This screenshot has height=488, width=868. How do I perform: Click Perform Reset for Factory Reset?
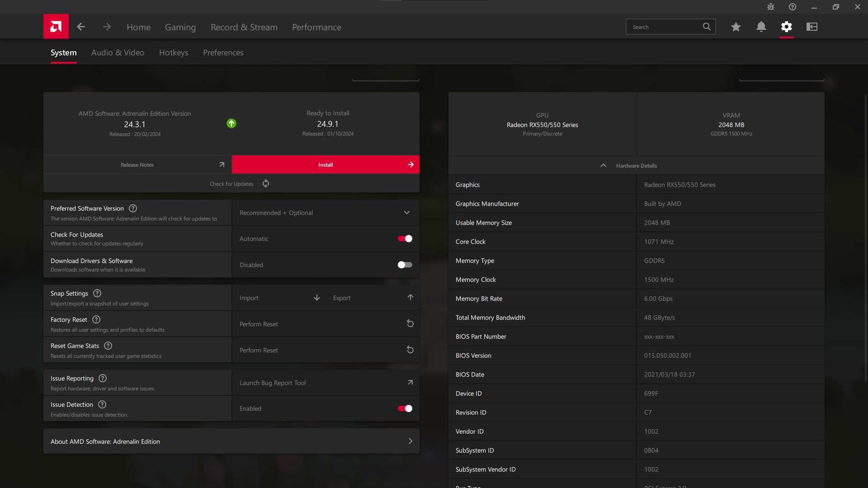(259, 324)
